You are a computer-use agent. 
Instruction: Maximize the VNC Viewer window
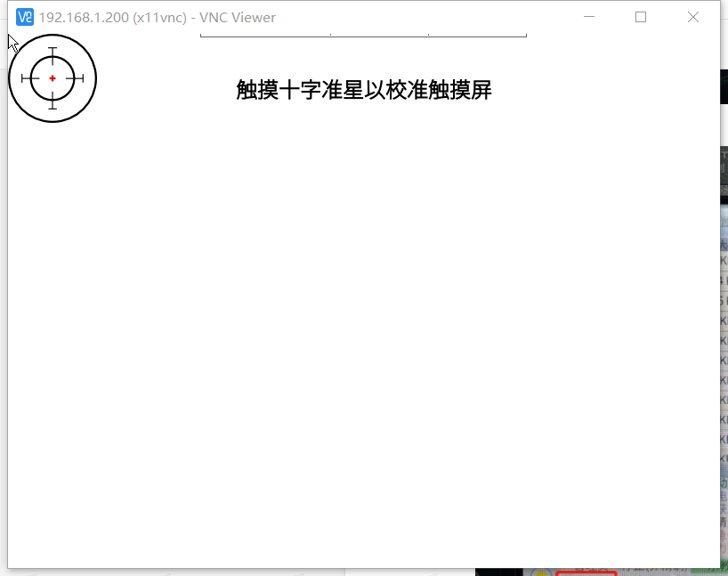(641, 17)
